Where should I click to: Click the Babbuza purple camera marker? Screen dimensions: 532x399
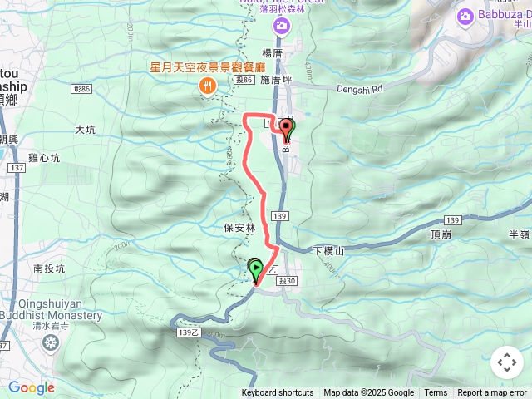(465, 17)
